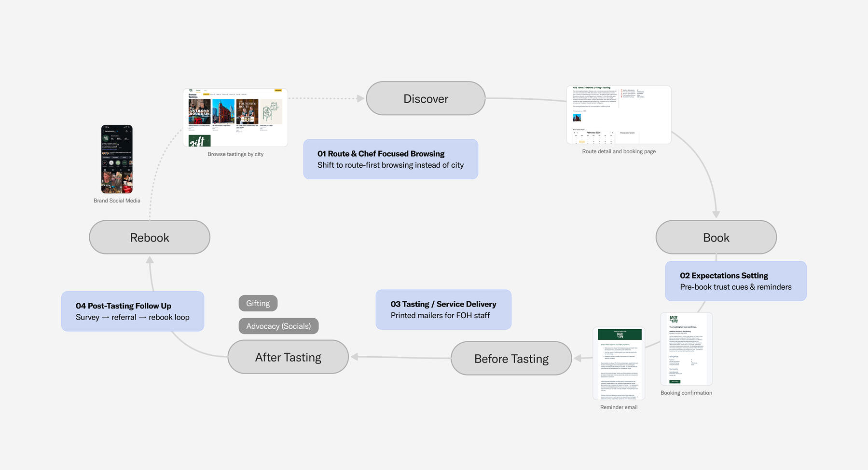868x470 pixels.
Task: Click the 02 Expectations Setting note
Action: [735, 281]
